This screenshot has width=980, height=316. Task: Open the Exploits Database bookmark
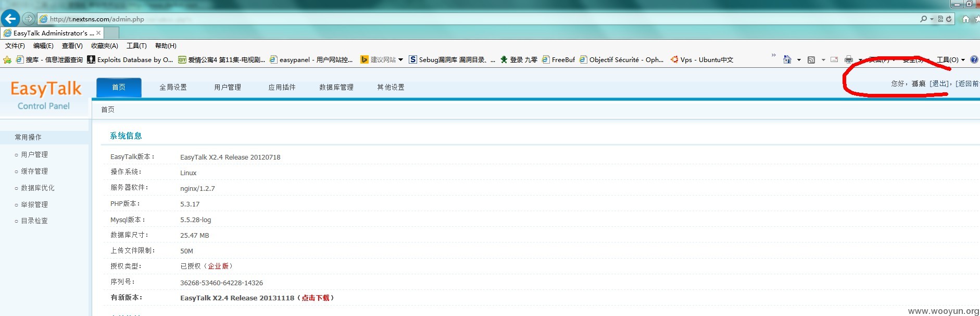pos(130,60)
